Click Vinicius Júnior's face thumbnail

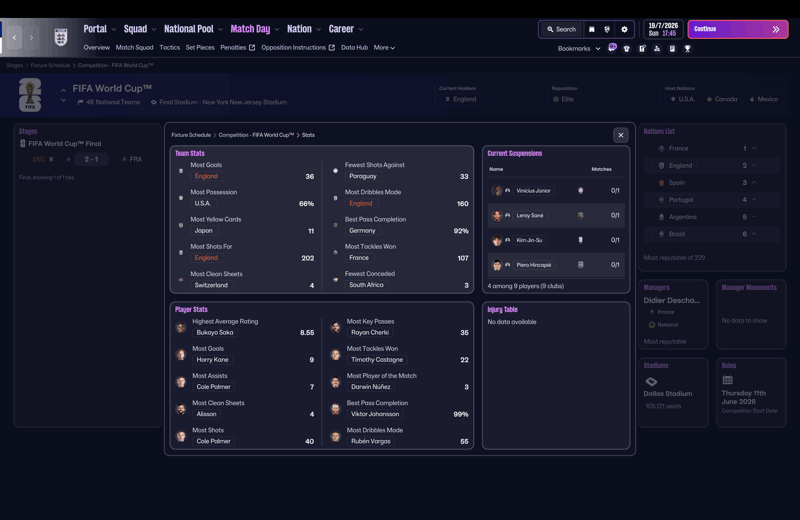[496, 190]
